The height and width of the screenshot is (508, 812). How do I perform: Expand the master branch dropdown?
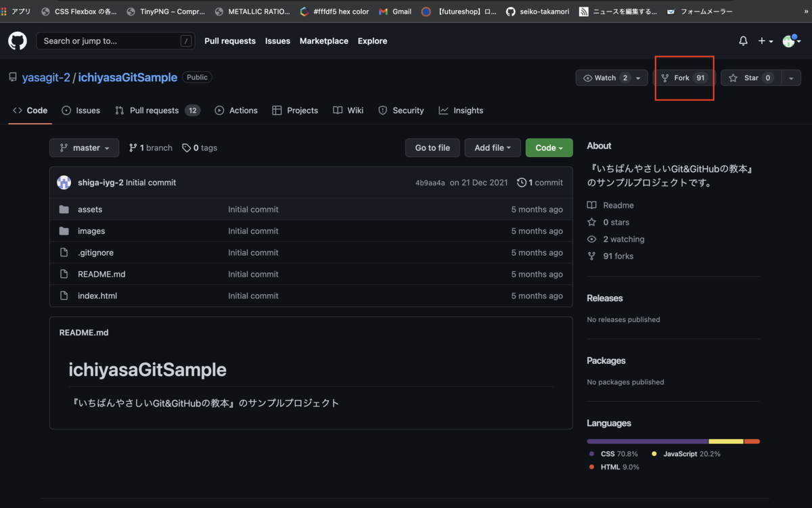coord(84,147)
